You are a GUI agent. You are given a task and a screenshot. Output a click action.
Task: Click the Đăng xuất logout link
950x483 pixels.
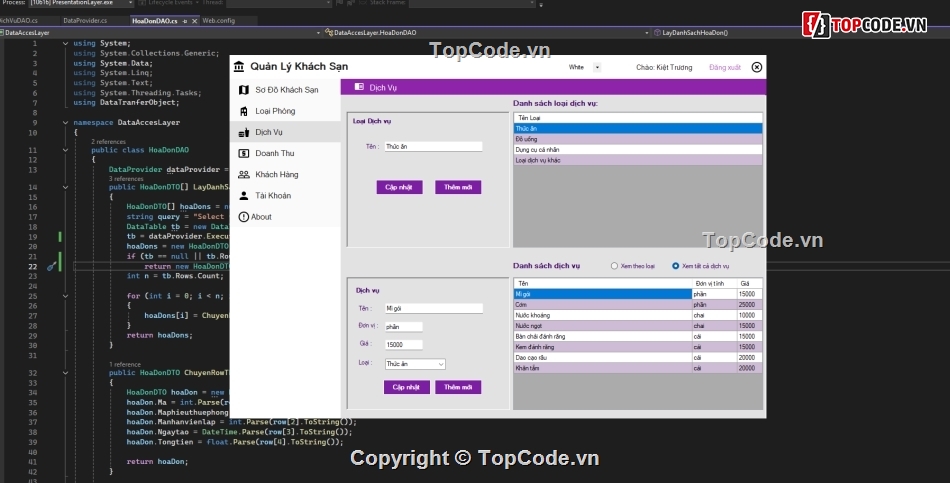723,67
